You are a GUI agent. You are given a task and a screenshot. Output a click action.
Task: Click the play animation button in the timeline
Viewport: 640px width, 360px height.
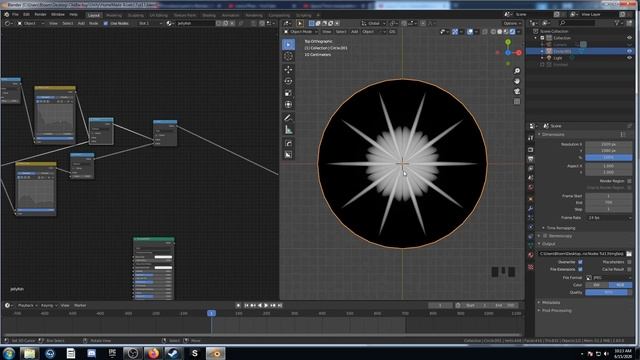point(266,305)
